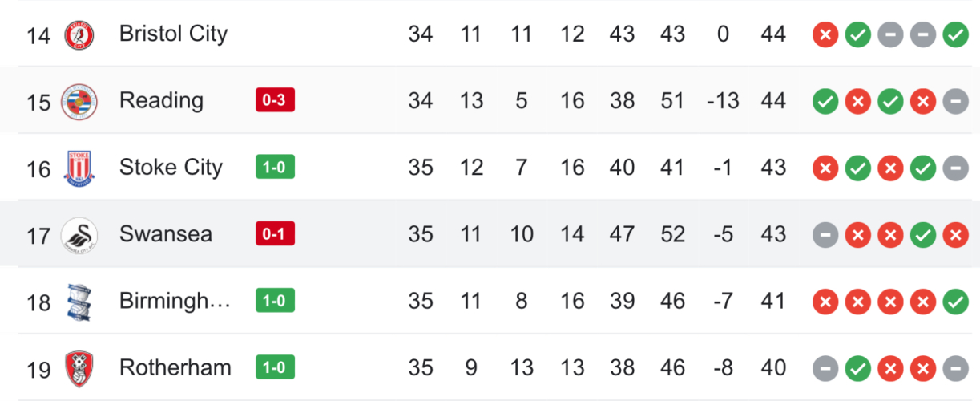Go to the Swansea team page
Screen dimensions: 980x401
(x=166, y=233)
